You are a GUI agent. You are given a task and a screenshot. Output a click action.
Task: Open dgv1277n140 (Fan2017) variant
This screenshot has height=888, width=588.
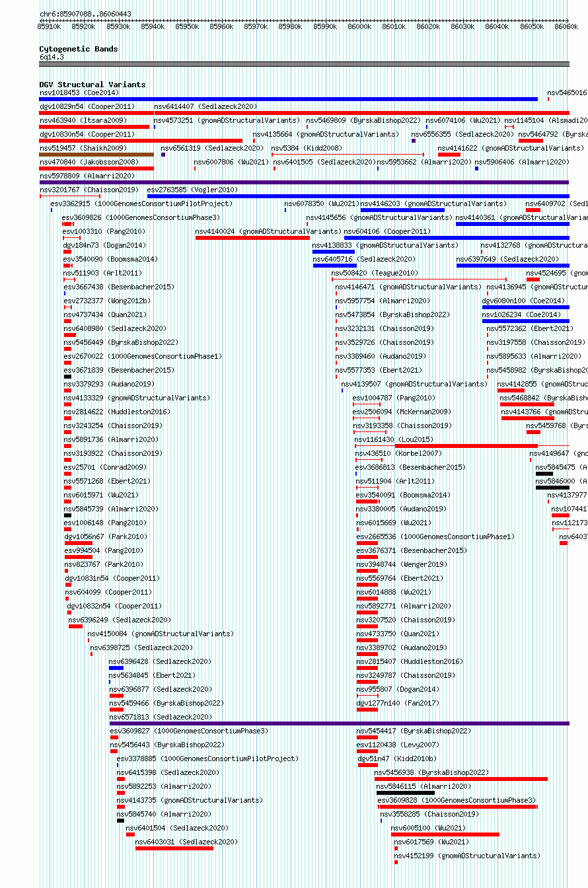pos(398,703)
